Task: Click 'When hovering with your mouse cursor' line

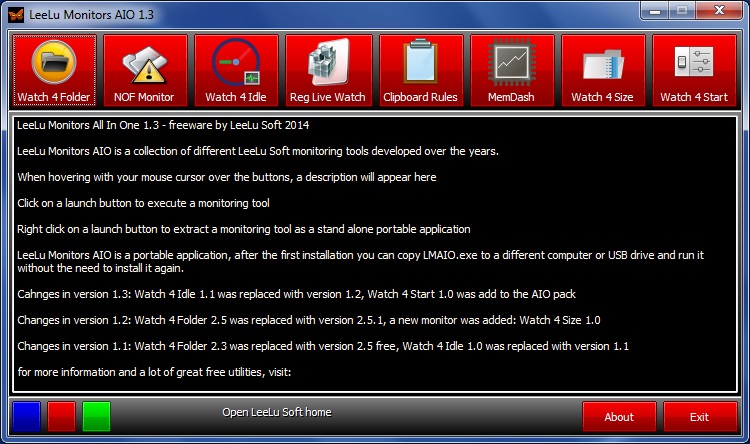Action: [227, 177]
